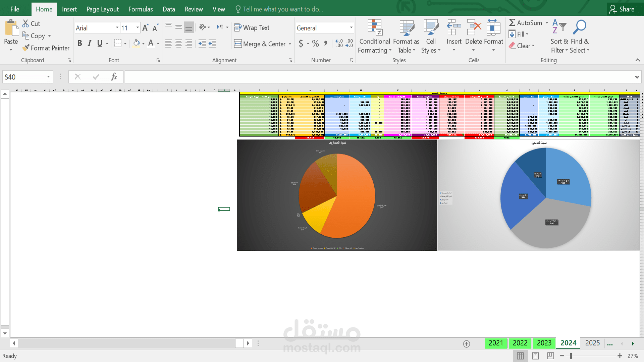Switch to Page Break Preview
The height and width of the screenshot is (362, 644).
tap(550, 356)
